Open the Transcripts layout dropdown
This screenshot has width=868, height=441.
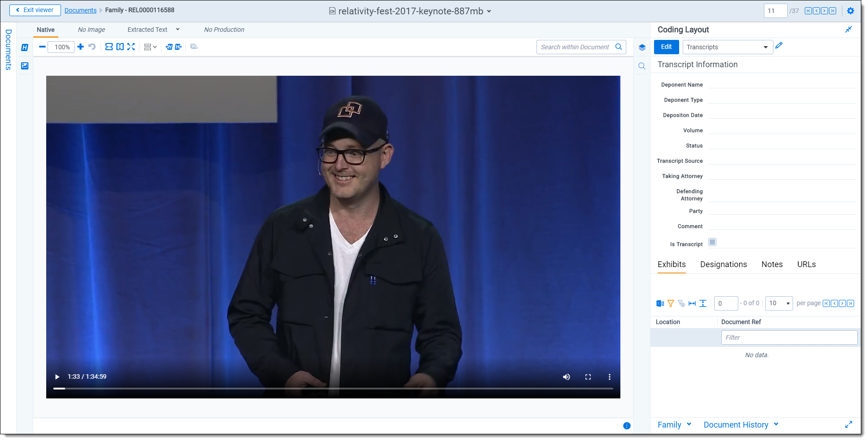[727, 47]
